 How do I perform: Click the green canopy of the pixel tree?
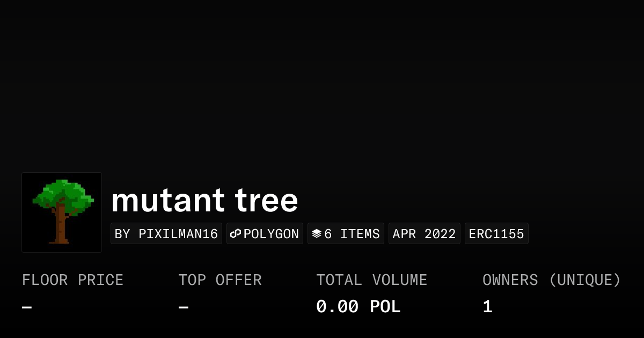[x=63, y=195]
